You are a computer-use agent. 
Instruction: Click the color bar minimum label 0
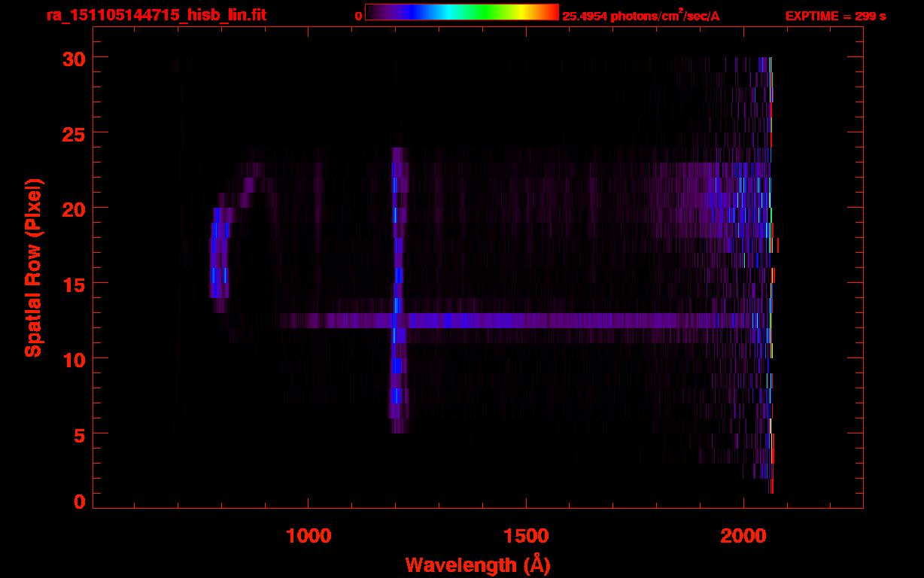[358, 16]
